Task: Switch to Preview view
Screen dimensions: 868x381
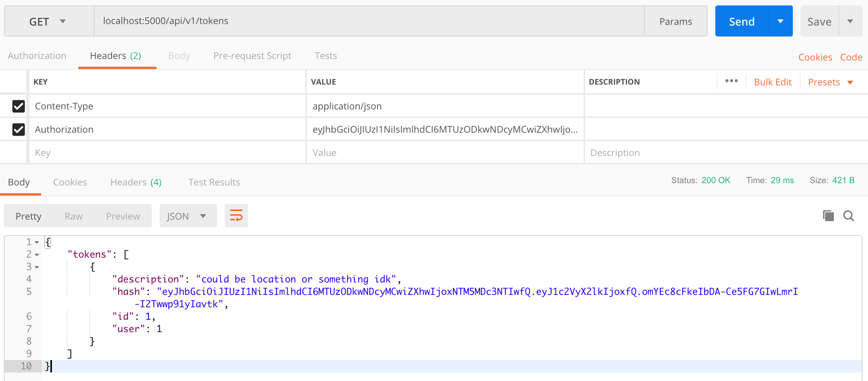Action: point(123,216)
